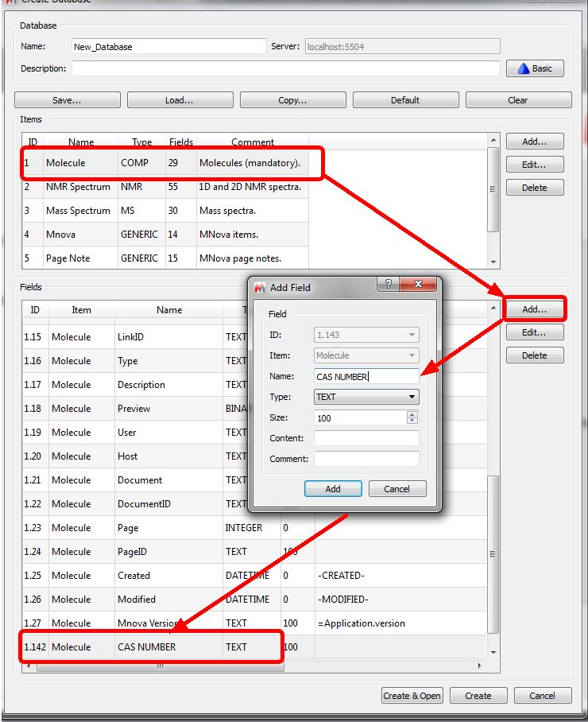
Task: Sort Fields by Name column header
Action: tap(169, 310)
